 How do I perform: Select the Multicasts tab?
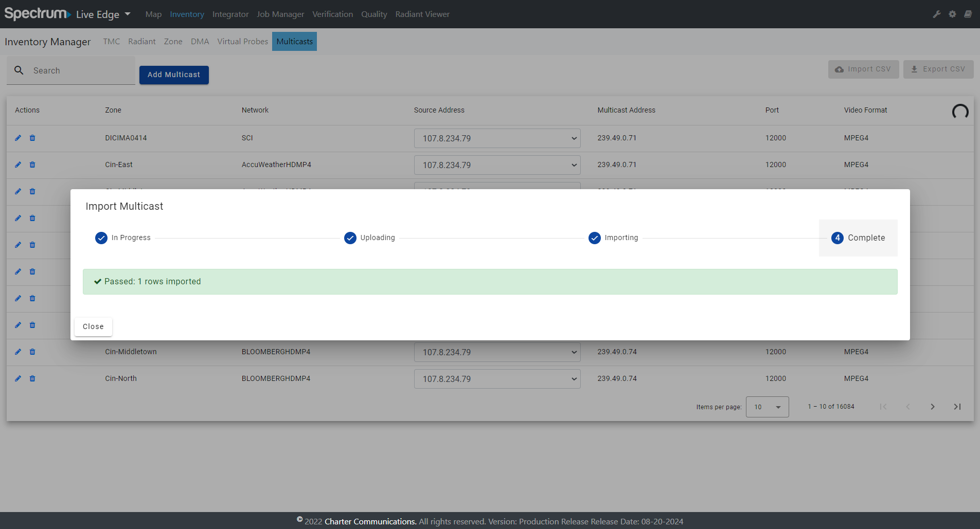point(294,42)
